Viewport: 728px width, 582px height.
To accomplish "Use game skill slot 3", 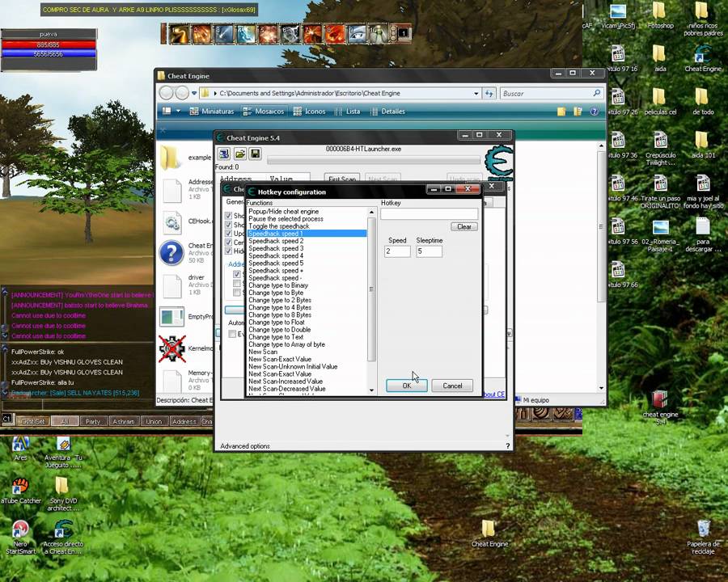I will coord(224,34).
